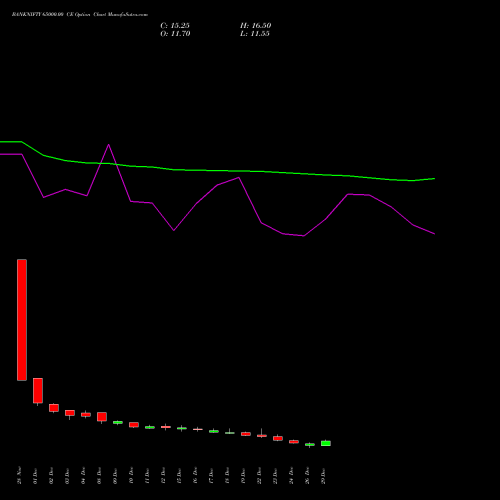500x500 pixels.
Task: Select the high value H: 16.50
Action: click(256, 26)
